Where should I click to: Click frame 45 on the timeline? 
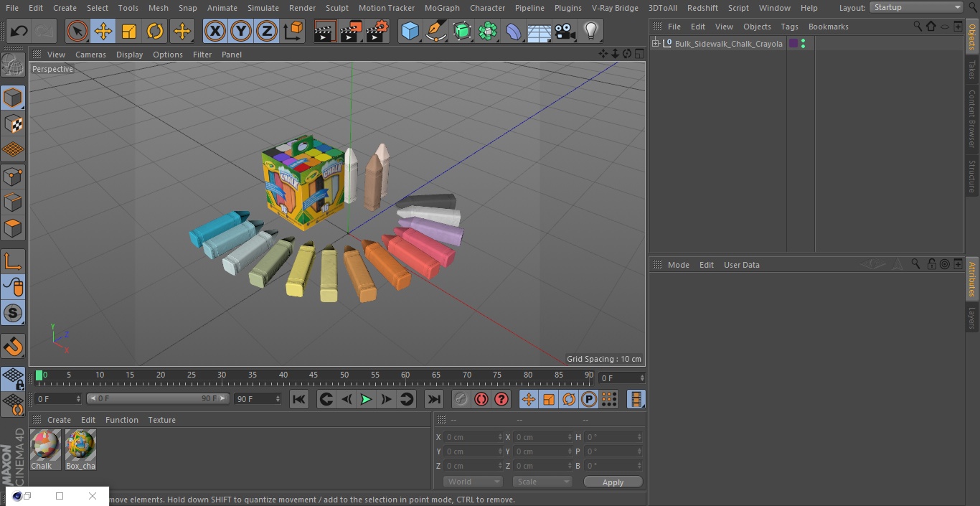tap(314, 375)
